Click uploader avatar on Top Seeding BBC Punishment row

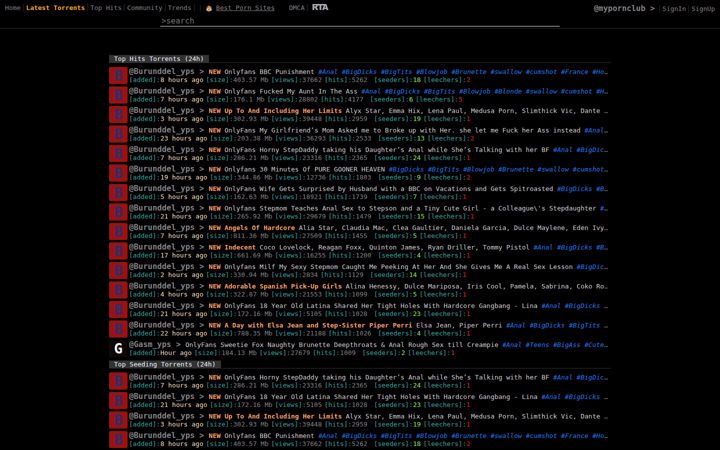pos(118,439)
